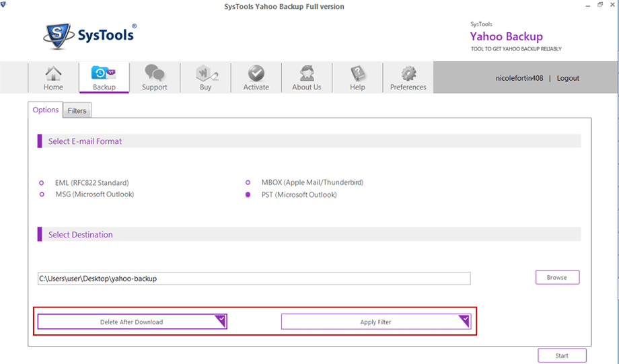Click the Logout link

click(x=568, y=78)
